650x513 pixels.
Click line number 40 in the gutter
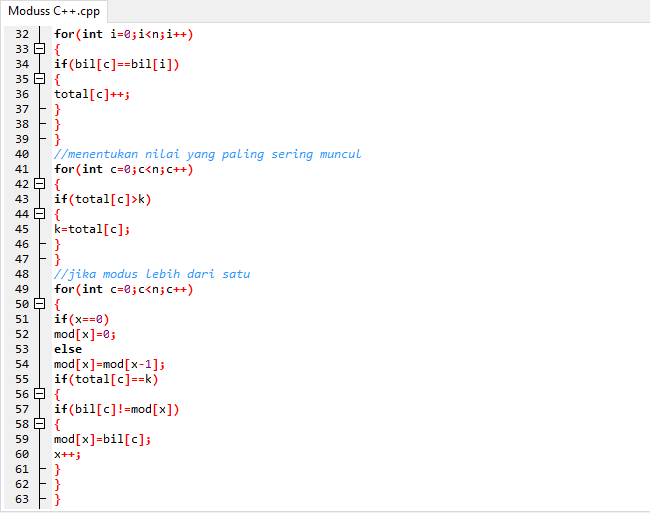click(x=22, y=154)
